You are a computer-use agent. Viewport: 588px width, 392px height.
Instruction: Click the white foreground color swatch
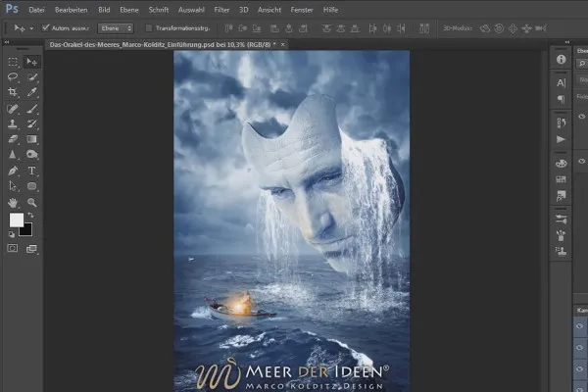[16, 220]
